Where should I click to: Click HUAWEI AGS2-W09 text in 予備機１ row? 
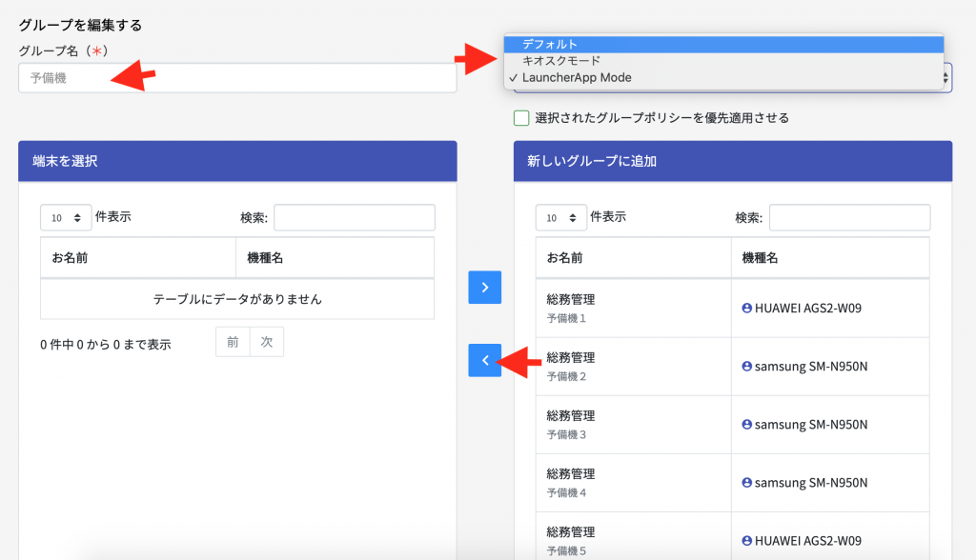pos(808,308)
